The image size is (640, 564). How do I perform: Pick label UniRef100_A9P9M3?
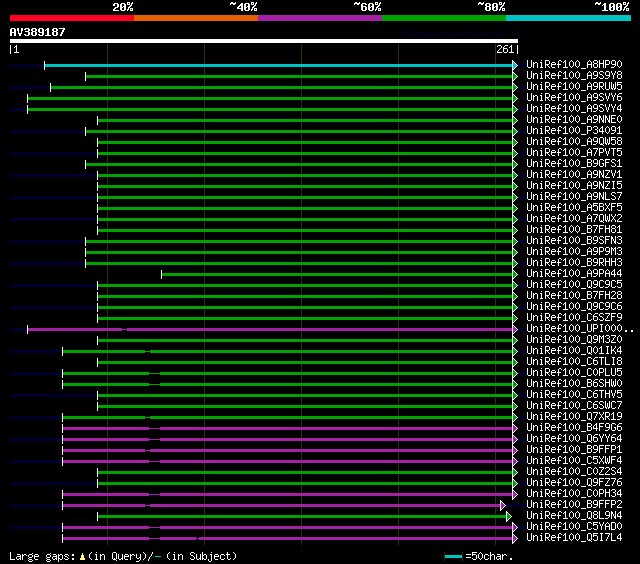point(574,252)
